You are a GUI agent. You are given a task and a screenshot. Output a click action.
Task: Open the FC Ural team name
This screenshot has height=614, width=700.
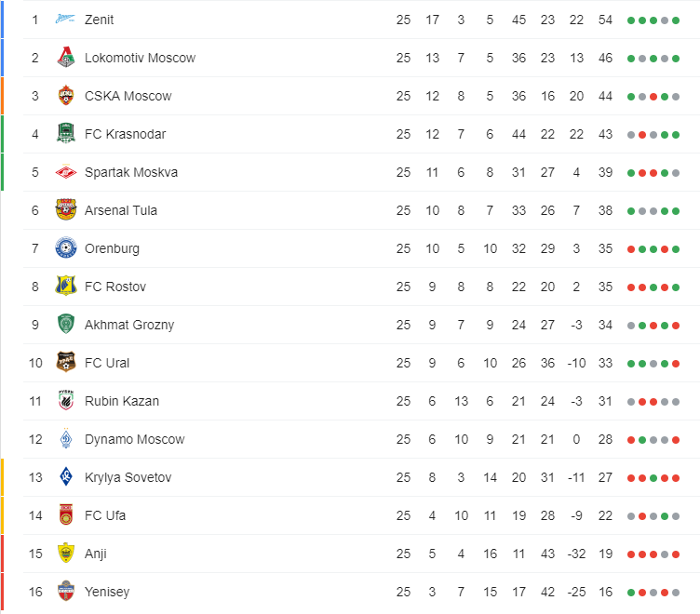107,363
